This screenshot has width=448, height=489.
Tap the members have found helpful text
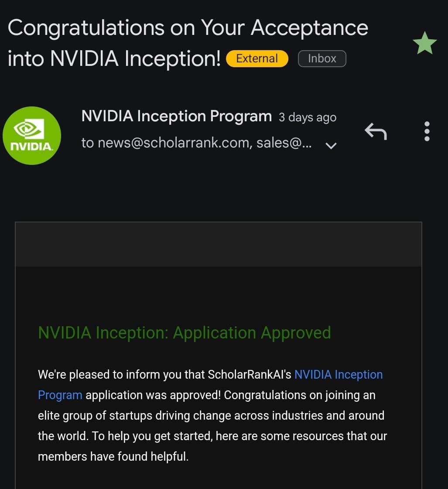tap(113, 457)
